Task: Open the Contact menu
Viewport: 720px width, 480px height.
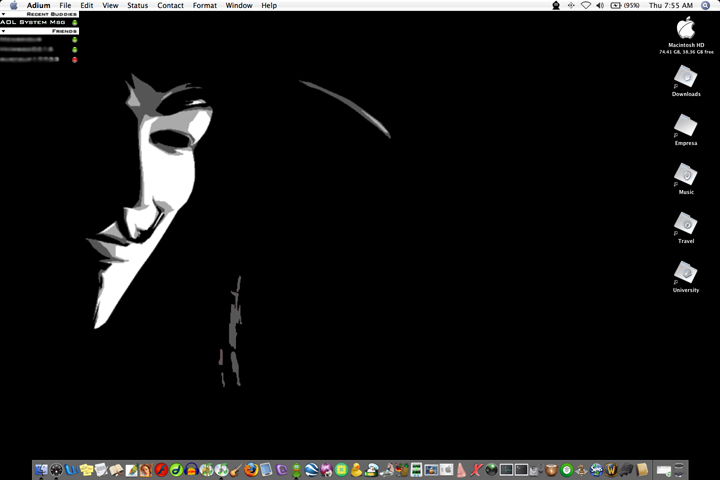Action: tap(170, 6)
